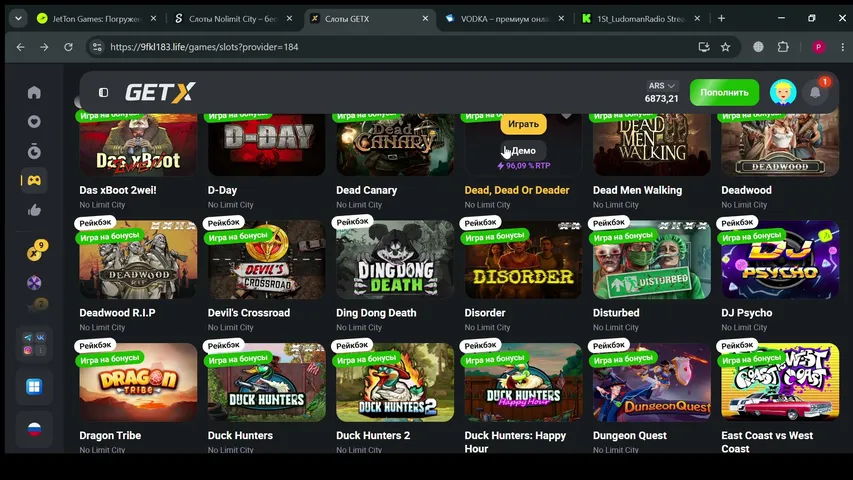853x480 pixels.
Task: Open the Home icon in GETX sidebar
Action: point(34,93)
